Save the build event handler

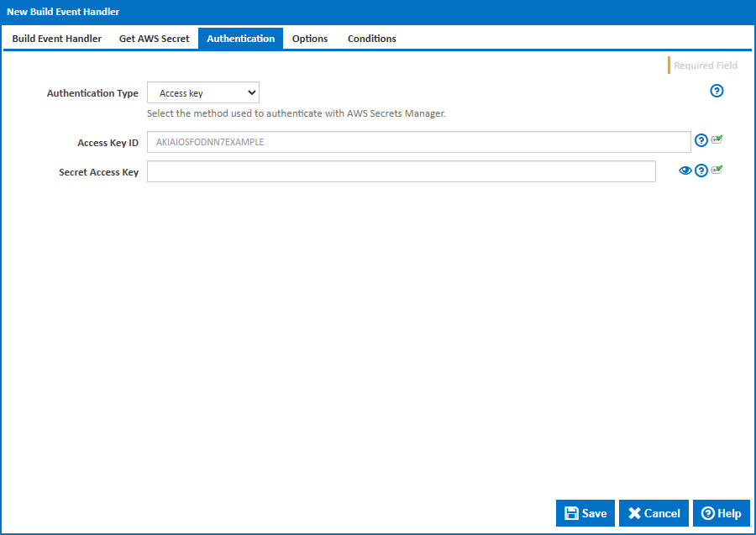585,513
